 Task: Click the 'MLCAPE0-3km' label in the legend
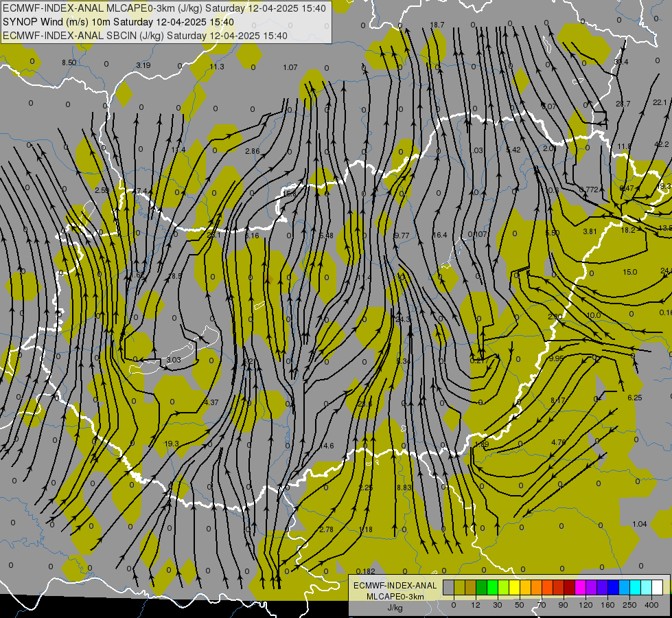395,597
